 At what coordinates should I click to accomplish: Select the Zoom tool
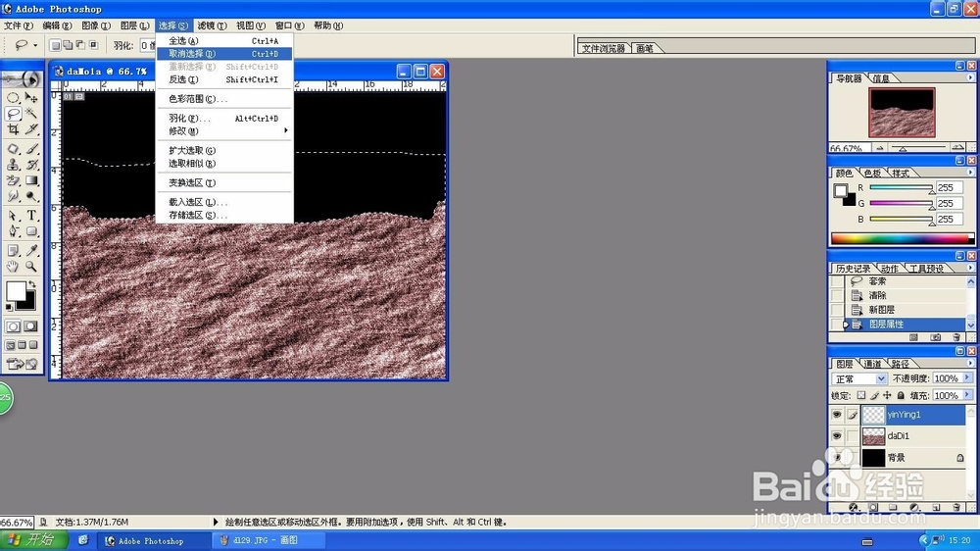[31, 267]
